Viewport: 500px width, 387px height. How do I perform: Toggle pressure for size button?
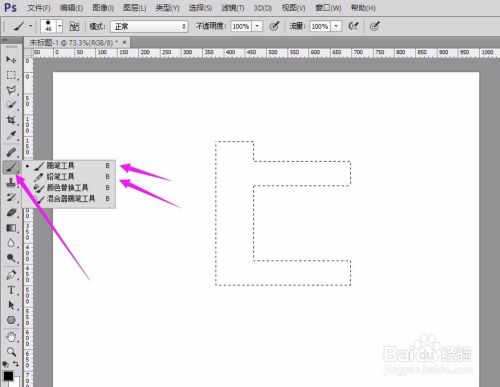point(375,26)
